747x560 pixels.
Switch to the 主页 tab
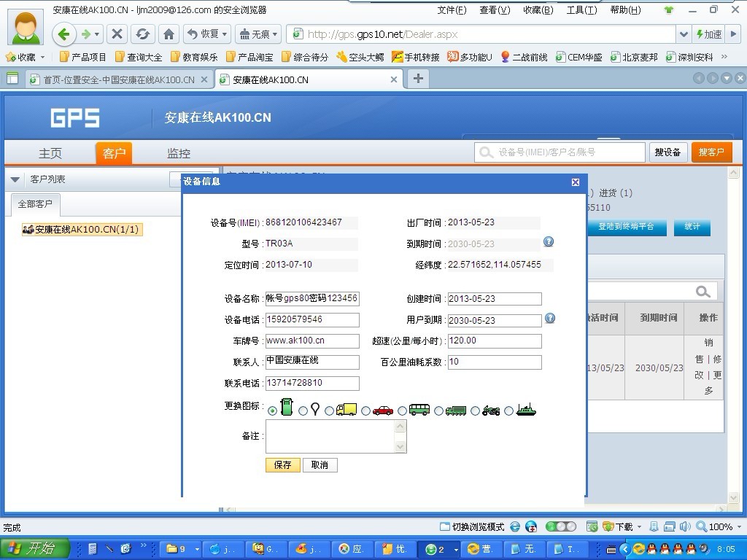(50, 153)
